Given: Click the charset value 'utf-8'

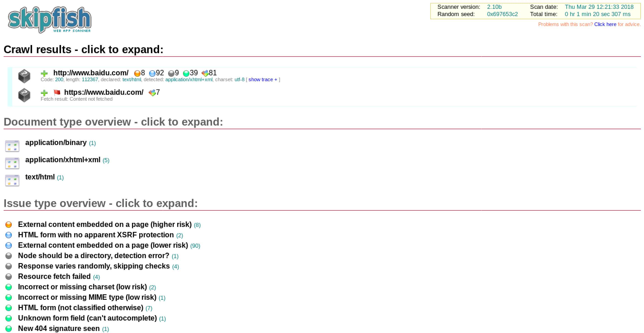Looking at the screenshot, I should pyautogui.click(x=240, y=80).
